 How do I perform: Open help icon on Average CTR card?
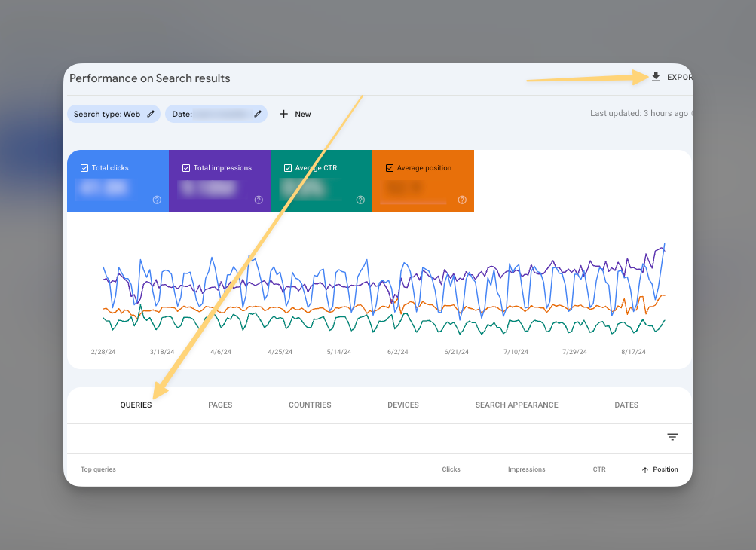360,200
